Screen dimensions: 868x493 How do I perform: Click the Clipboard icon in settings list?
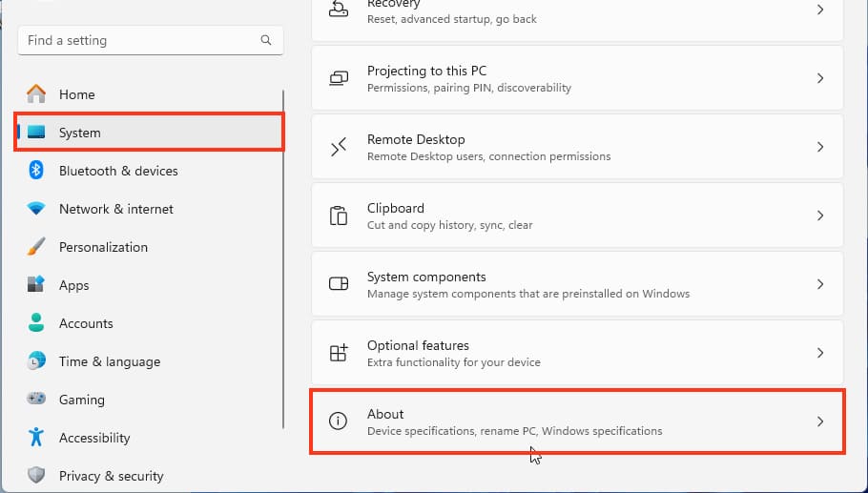click(338, 216)
